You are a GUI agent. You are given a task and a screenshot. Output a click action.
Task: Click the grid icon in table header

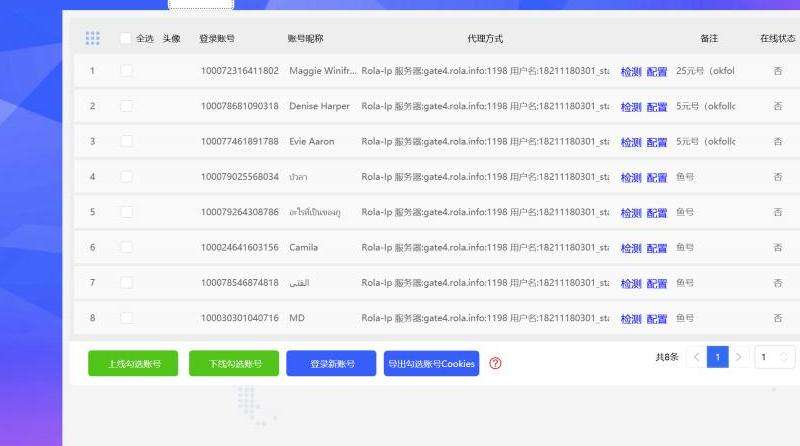92,38
